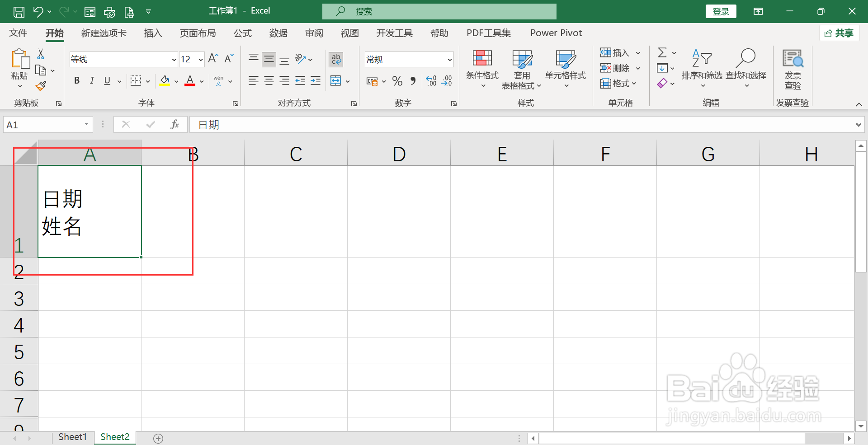
Task: Decrease decimal places
Action: 447,81
